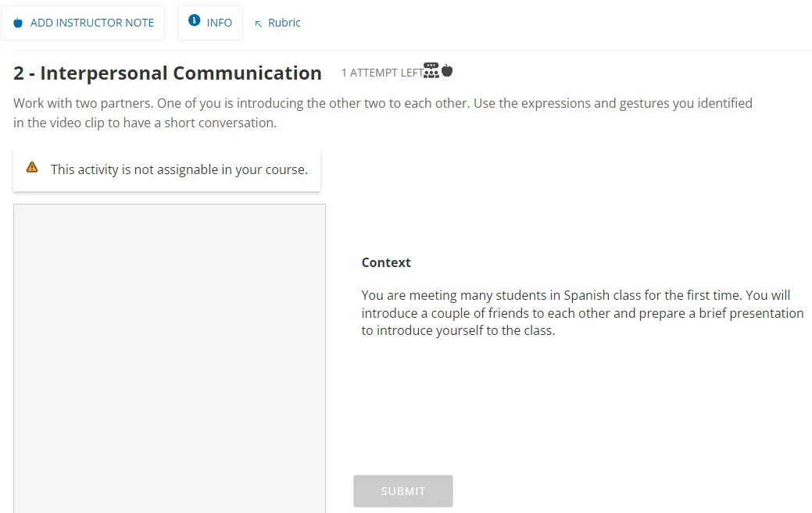Viewport: 812px width, 513px height.
Task: Click the apple icon on ADD INSTRUCTOR NOTE button
Action: 17,23
